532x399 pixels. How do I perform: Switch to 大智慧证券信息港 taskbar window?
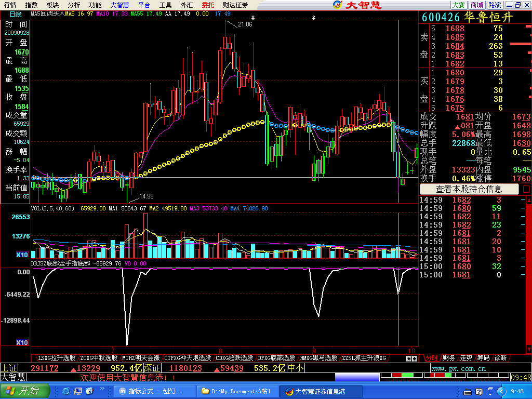[321, 392]
